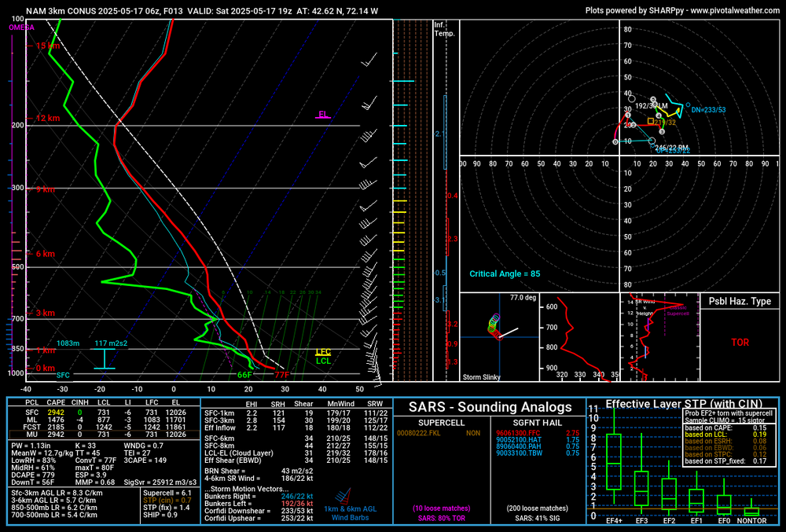Click the (200 loose matches) note
The image size is (786, 532).
(x=538, y=508)
